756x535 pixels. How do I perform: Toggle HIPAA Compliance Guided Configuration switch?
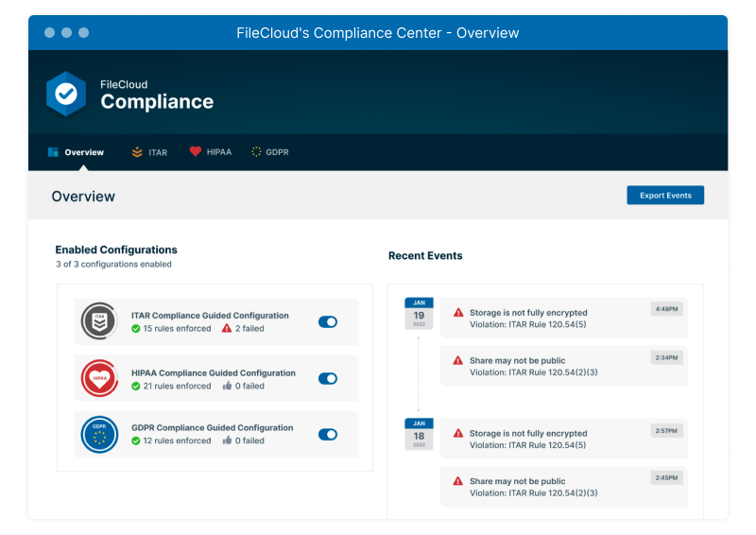(x=328, y=378)
